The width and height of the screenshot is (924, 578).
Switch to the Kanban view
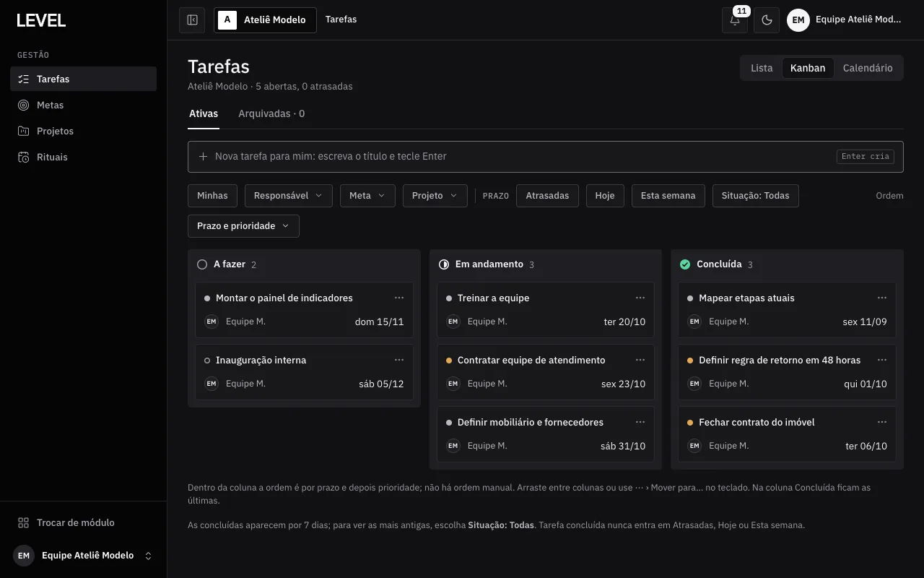coord(808,68)
